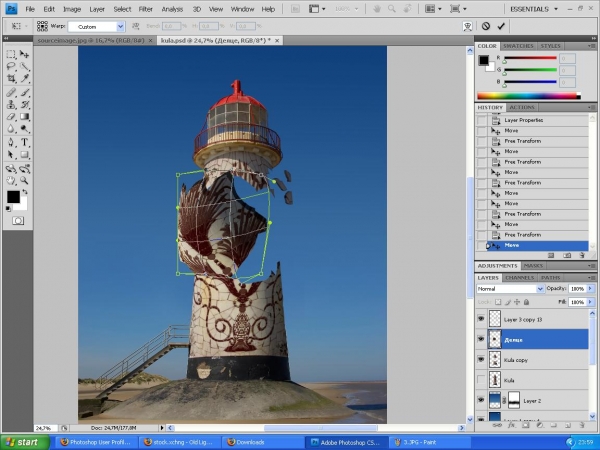Select the Brush tool
Screen dimensions: 600x450
[x=24, y=92]
